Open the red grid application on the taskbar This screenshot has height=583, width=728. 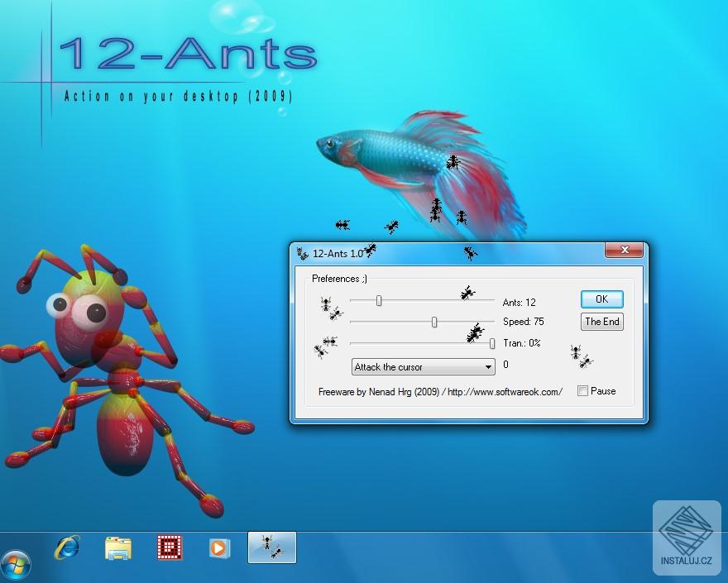point(168,547)
